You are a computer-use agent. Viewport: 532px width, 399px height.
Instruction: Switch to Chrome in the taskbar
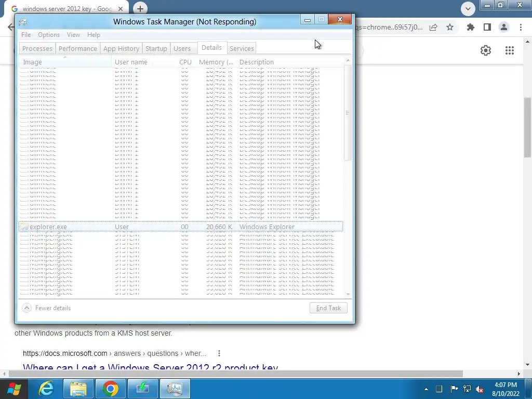tap(110, 389)
